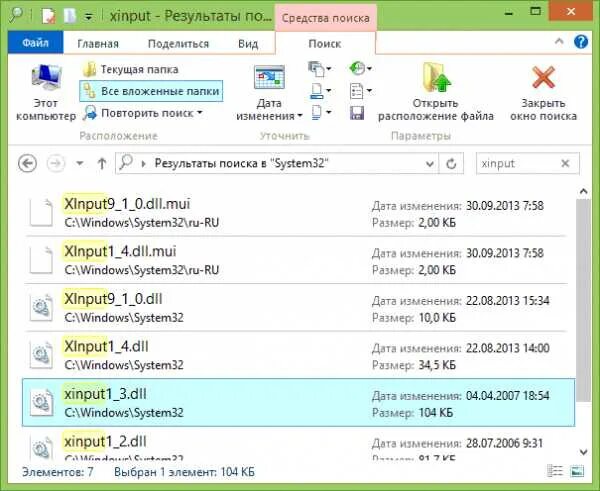Click New folder quick access icon
The width and height of the screenshot is (600, 491).
[70, 16]
